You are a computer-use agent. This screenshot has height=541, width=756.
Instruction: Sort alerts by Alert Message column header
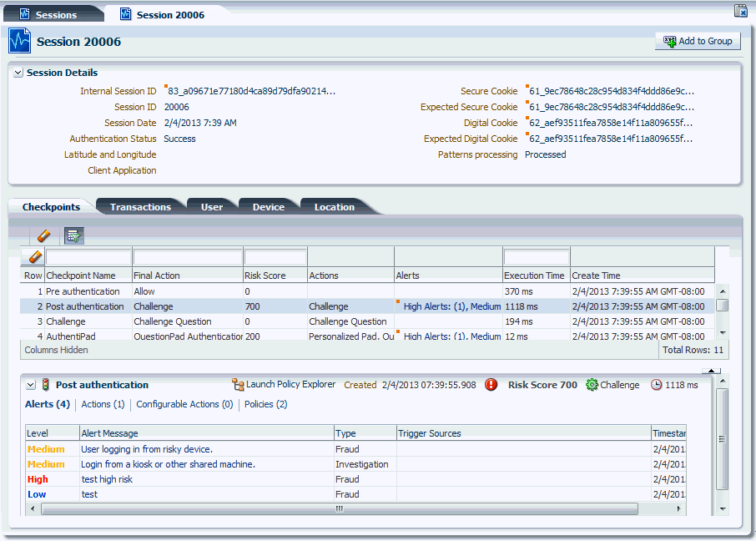pyautogui.click(x=206, y=433)
